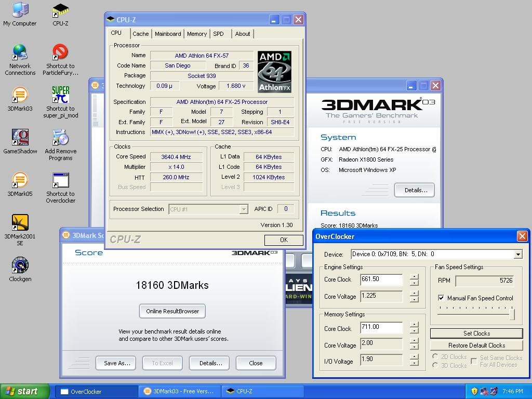
Task: Select the disabled 2D Clocks radio button
Action: coord(435,356)
